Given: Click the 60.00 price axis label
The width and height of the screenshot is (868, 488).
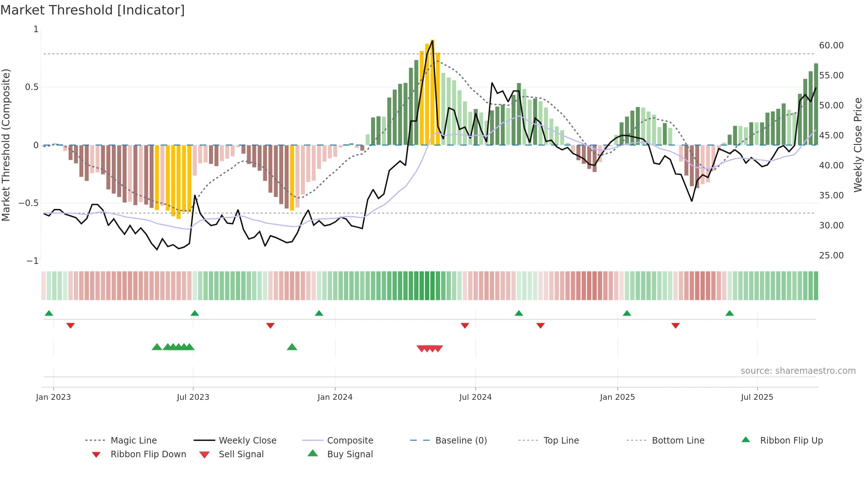Looking at the screenshot, I should point(831,46).
